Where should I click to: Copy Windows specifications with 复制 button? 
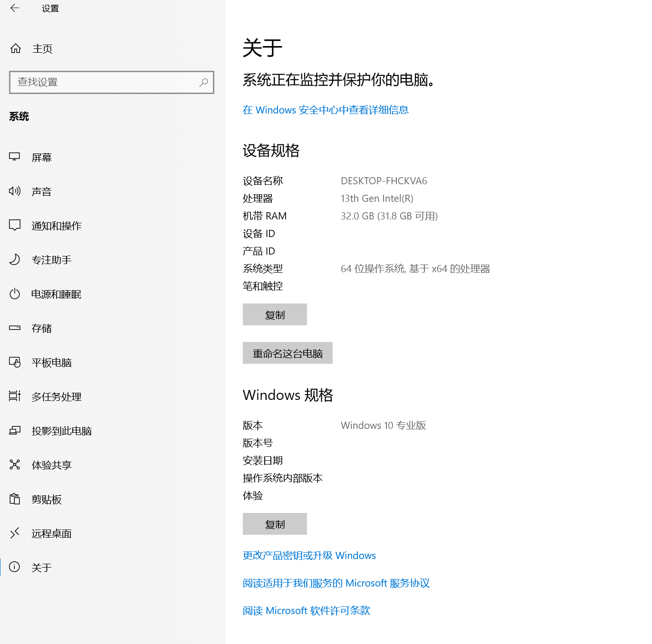(x=275, y=524)
